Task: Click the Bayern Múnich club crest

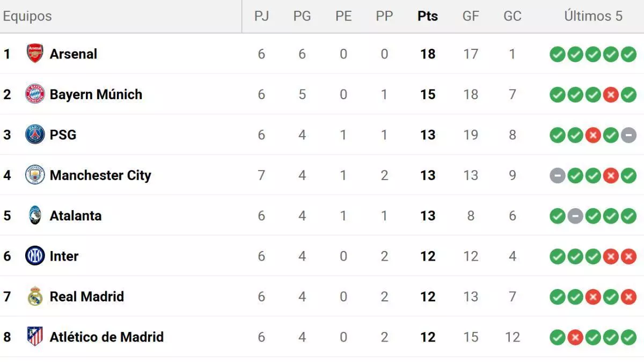Action: [x=35, y=94]
